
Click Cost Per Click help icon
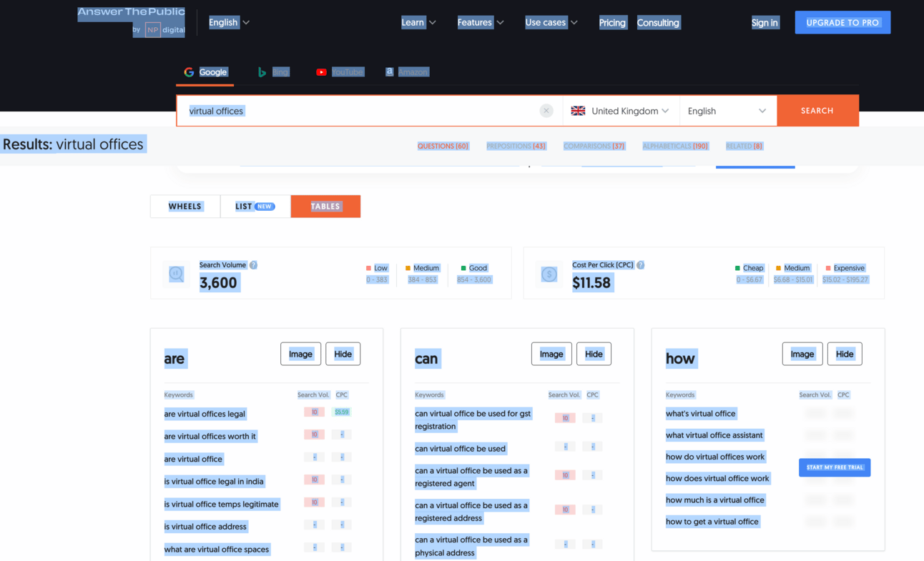(640, 265)
